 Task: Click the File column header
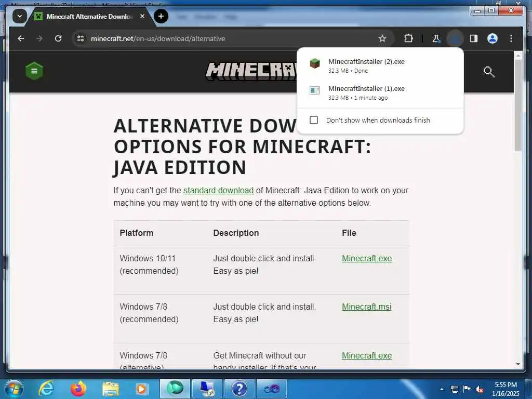pyautogui.click(x=349, y=233)
